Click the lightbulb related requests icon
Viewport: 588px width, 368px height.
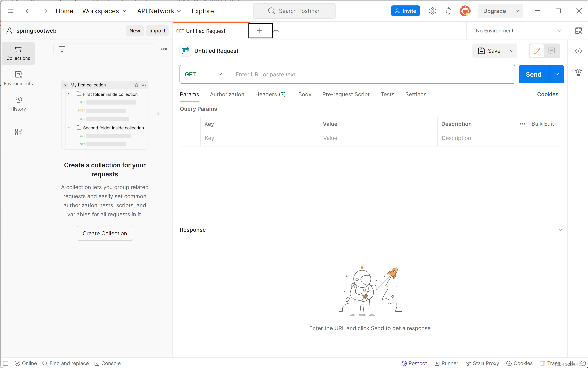pos(579,72)
